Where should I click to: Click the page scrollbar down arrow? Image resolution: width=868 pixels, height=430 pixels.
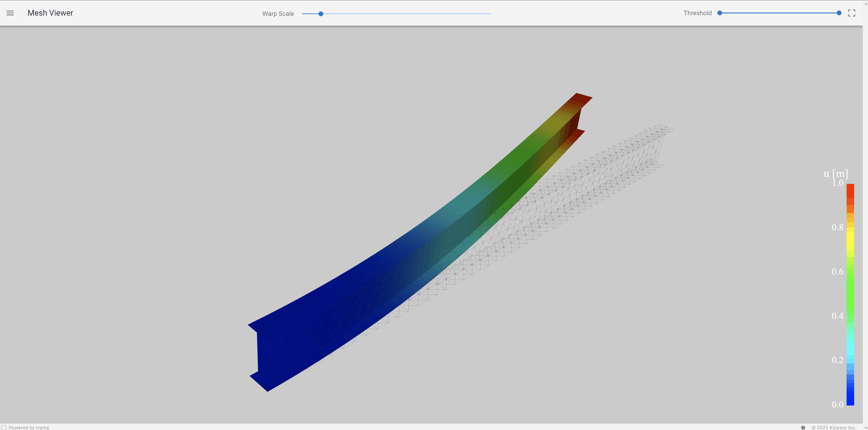click(865, 428)
